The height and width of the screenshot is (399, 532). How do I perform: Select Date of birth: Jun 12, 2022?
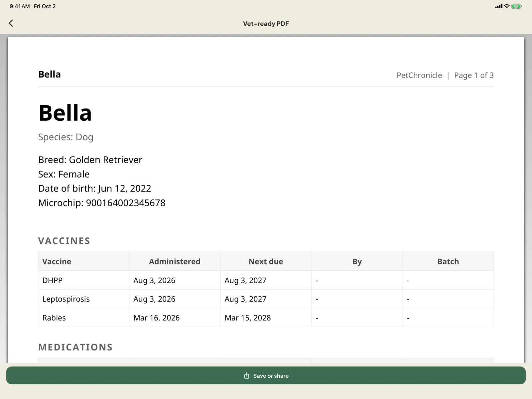pos(95,189)
